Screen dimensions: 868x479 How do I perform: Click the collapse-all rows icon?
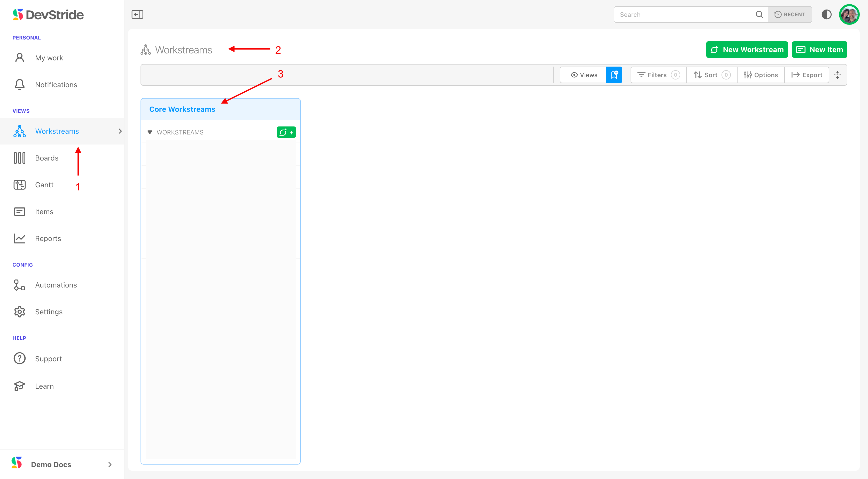[x=838, y=75]
